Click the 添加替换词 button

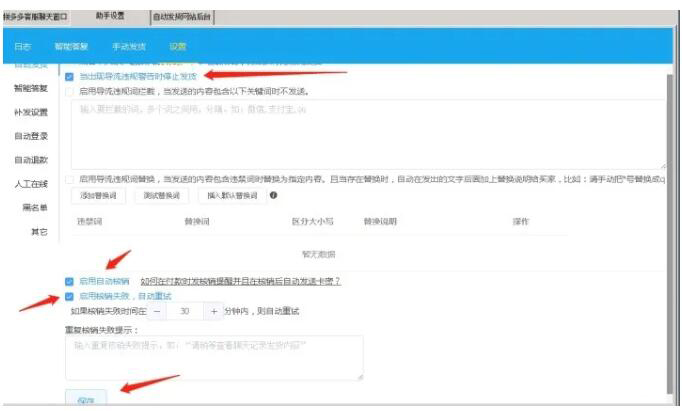(x=98, y=196)
